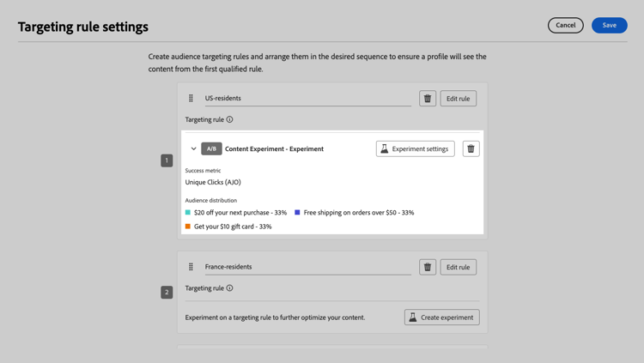The image size is (644, 363).
Task: Cancel the targeting rule settings
Action: click(566, 25)
